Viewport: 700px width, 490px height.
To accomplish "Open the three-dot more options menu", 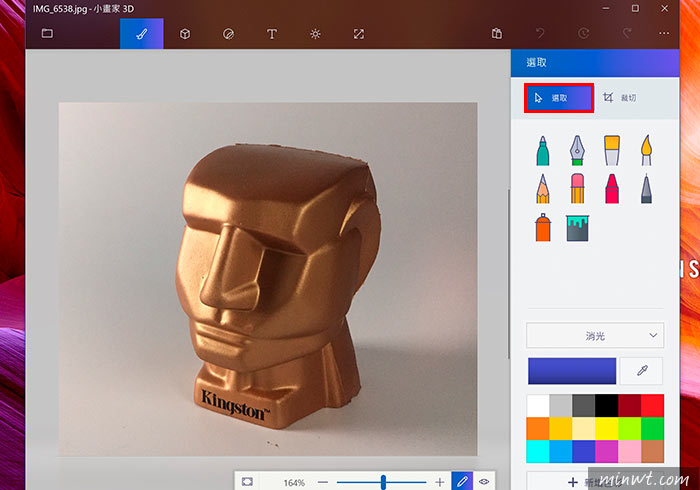I will [x=664, y=33].
